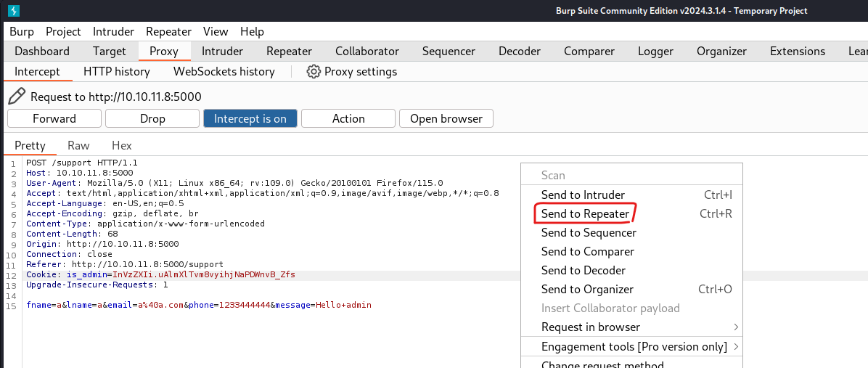The image size is (868, 368).
Task: Click the Accept-Language header line
Action: point(105,204)
